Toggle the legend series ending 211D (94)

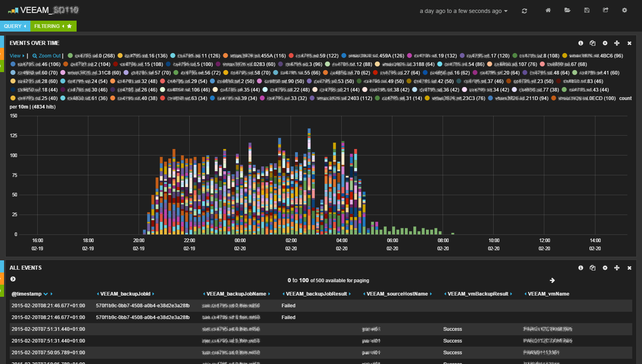(518, 98)
